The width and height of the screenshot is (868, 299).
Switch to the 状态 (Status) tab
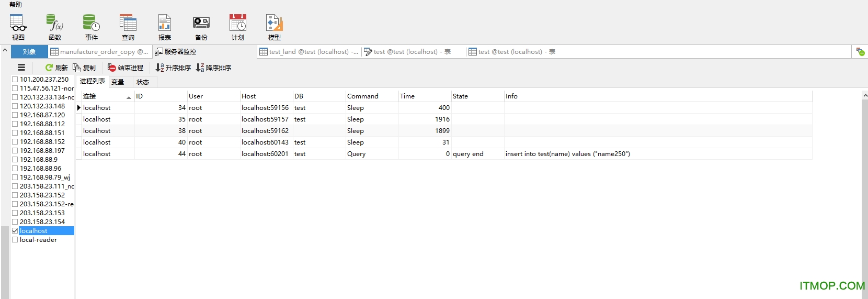tap(143, 82)
